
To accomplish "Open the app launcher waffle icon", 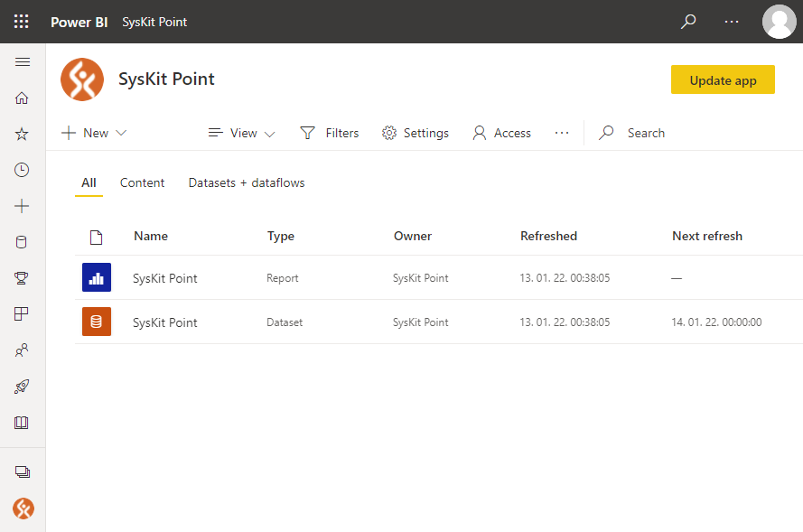I will pyautogui.click(x=22, y=22).
